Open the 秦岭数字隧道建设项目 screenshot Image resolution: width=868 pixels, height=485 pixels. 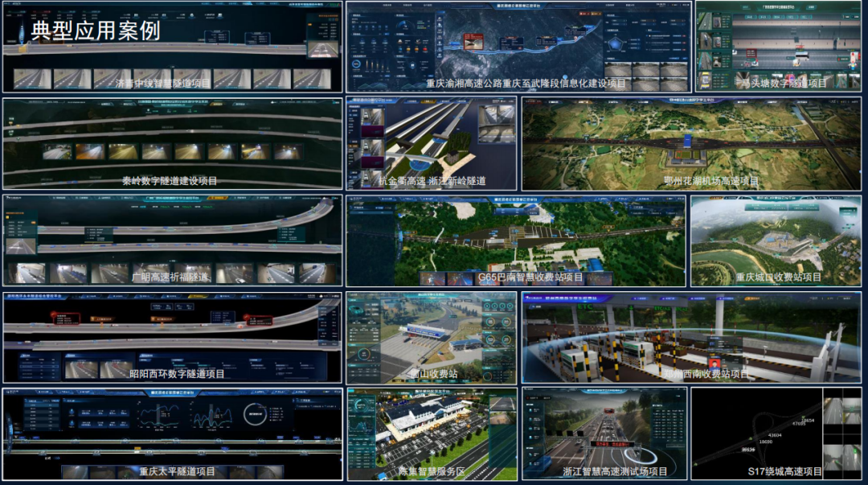tap(172, 144)
